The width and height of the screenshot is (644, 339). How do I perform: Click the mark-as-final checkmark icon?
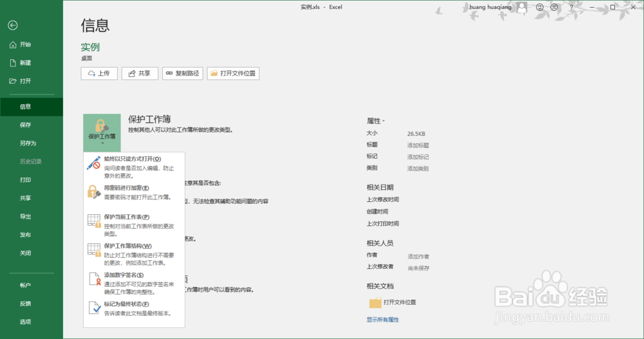[95, 308]
